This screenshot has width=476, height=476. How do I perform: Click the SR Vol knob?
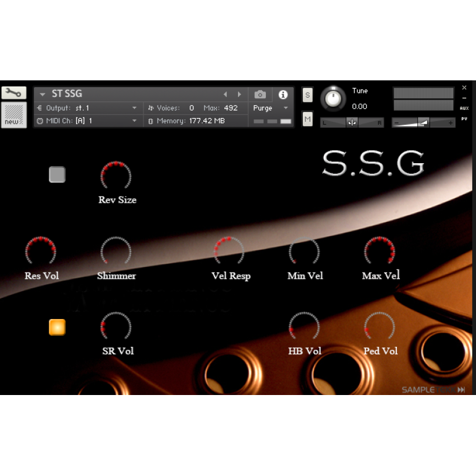click(x=116, y=326)
